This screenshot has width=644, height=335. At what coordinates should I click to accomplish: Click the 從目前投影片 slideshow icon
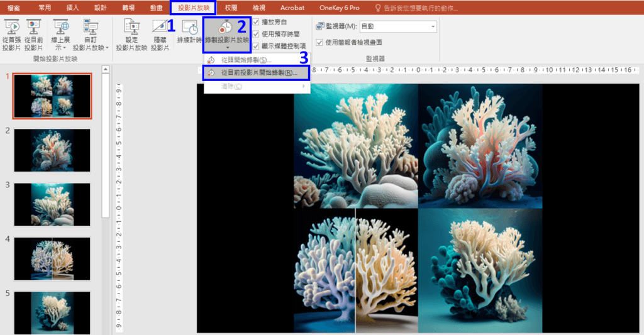pos(33,26)
